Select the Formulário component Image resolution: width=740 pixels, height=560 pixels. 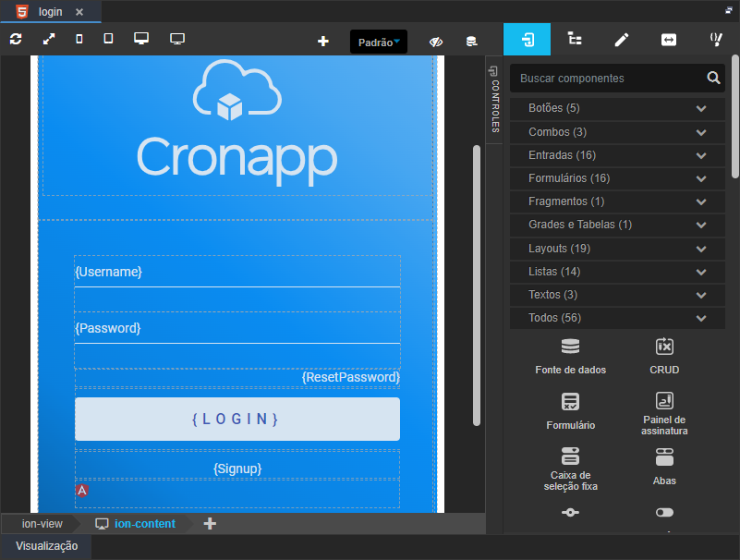[570, 411]
